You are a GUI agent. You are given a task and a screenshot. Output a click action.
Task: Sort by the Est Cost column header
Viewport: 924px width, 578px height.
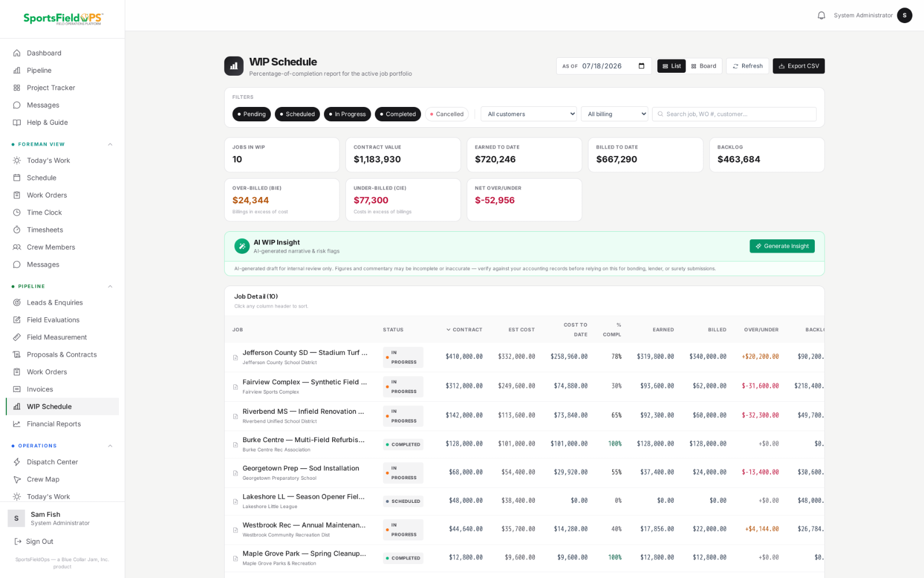tap(521, 330)
